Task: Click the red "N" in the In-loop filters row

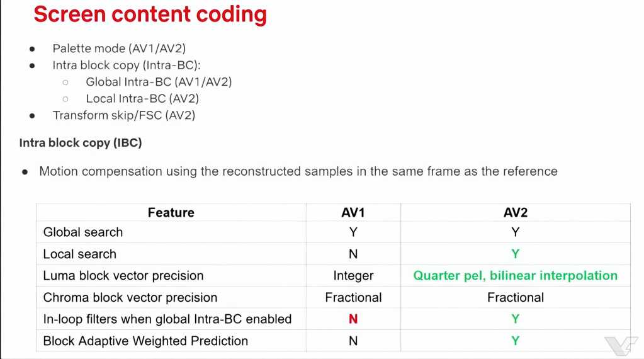Action: (x=353, y=319)
